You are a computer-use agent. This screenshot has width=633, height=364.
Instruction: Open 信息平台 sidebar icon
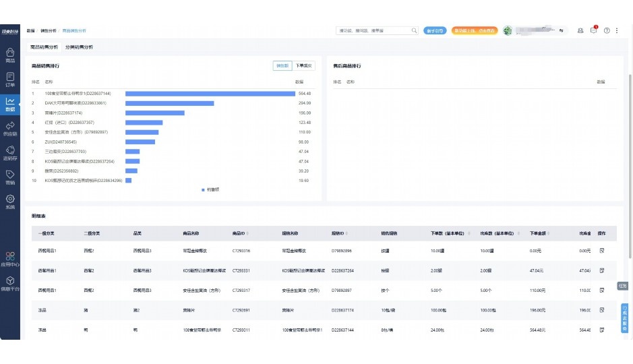[x=10, y=284]
